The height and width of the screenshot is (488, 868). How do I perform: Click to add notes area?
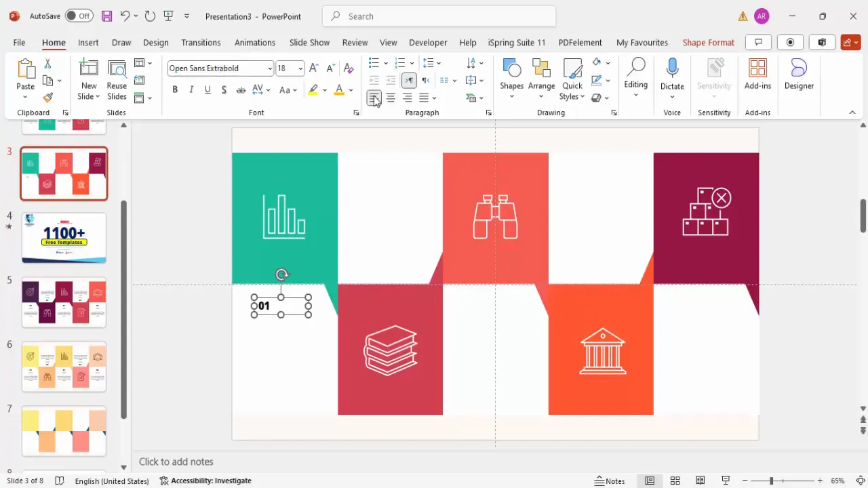(176, 462)
